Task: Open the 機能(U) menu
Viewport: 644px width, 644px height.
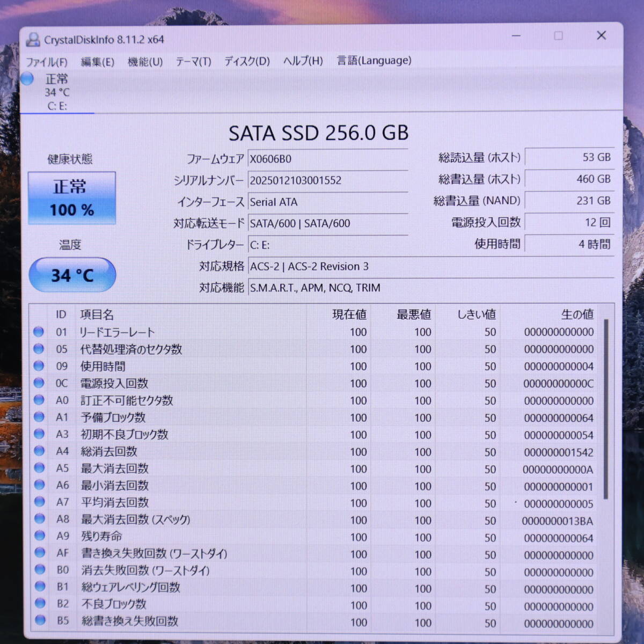Action: click(x=145, y=62)
